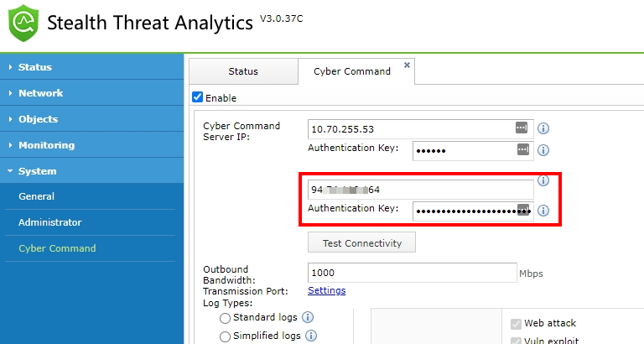Click the 10.70.255.53 server IP field

pos(421,129)
